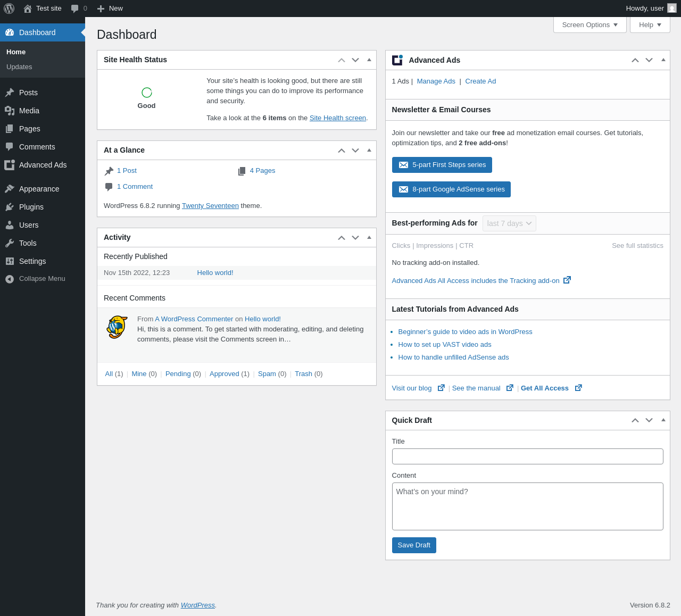Click 5-part First Steps series button
681x616 pixels.
pyautogui.click(x=442, y=165)
